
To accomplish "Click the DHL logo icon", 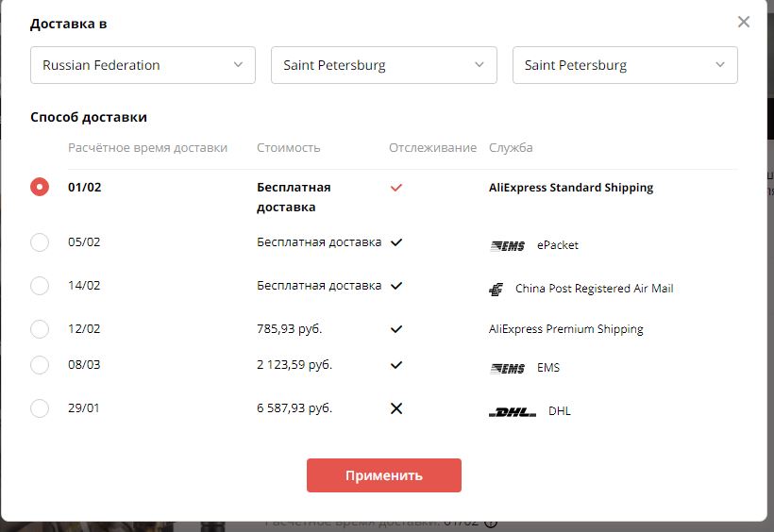I will click(x=513, y=412).
